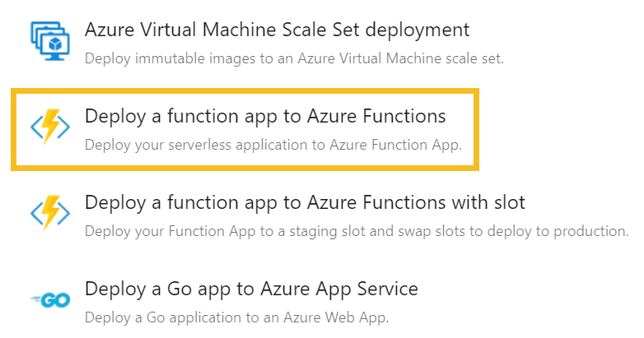Click App Service in the Go template title
The image size is (644, 338).
(366, 289)
